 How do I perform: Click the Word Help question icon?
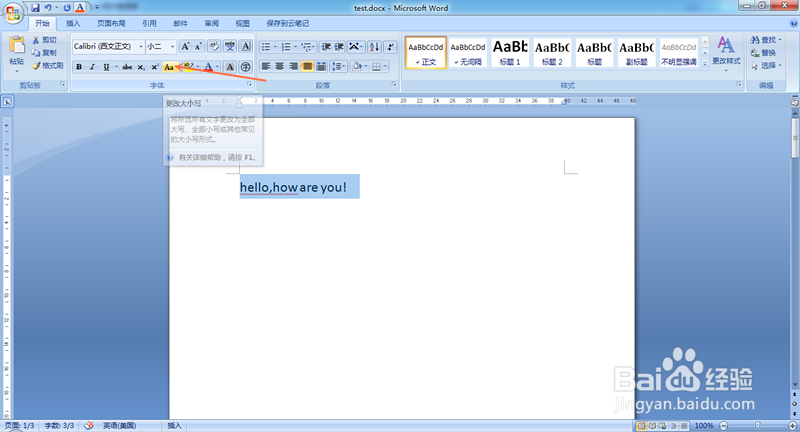point(793,23)
